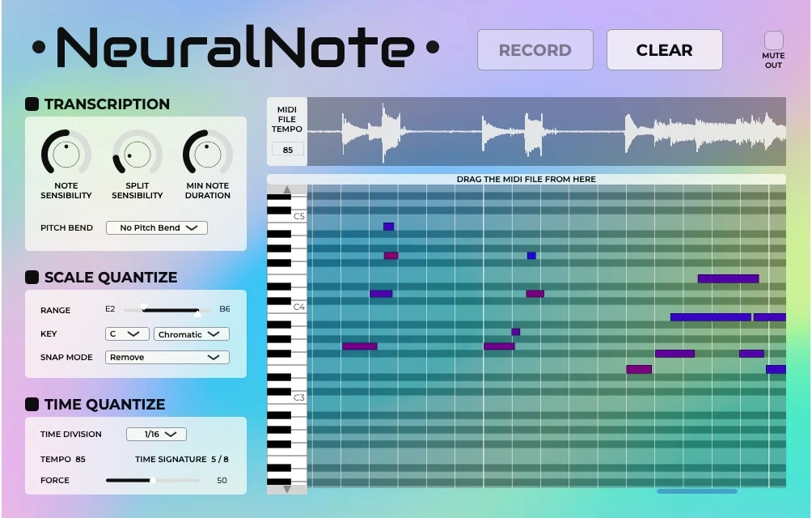Click the Note Sensibility knob
Screen dimensions: 812x518
click(x=66, y=153)
